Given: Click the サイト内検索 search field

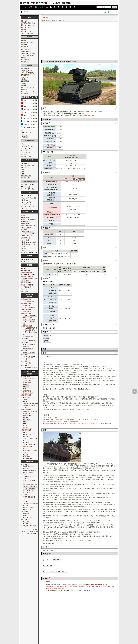Looking at the screenshot, I should 104,7.
